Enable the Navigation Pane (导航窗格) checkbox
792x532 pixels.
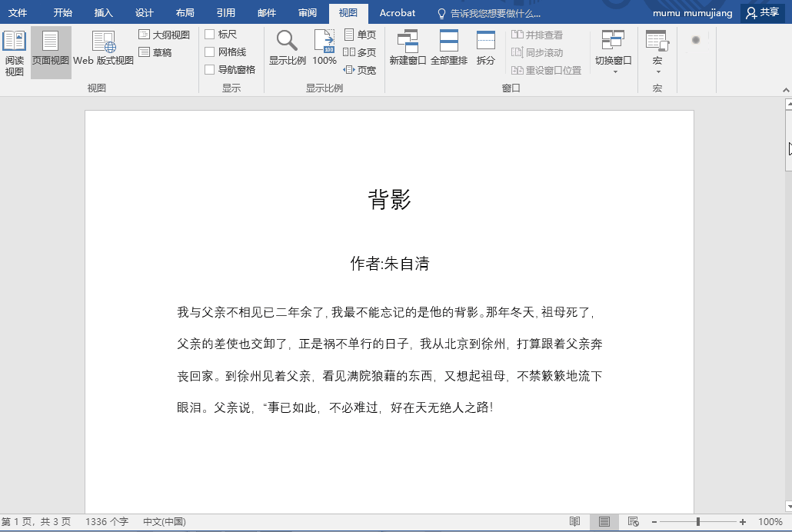point(210,70)
